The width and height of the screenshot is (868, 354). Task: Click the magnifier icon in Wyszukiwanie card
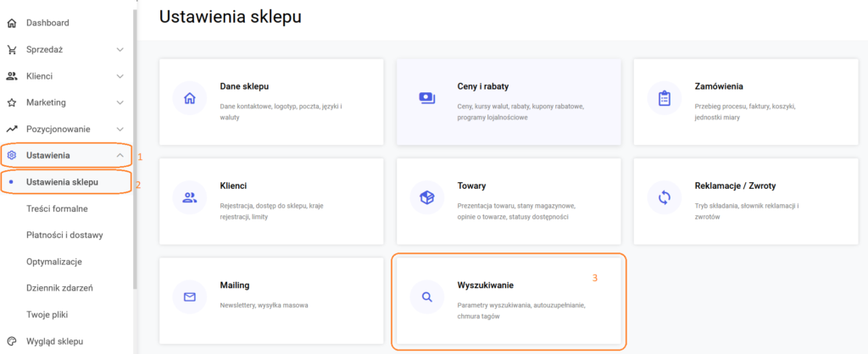[426, 297]
